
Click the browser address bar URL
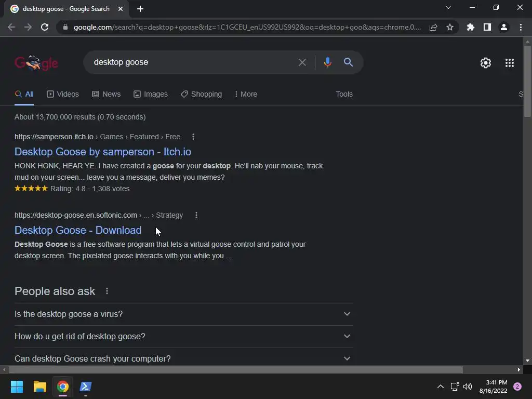247,27
